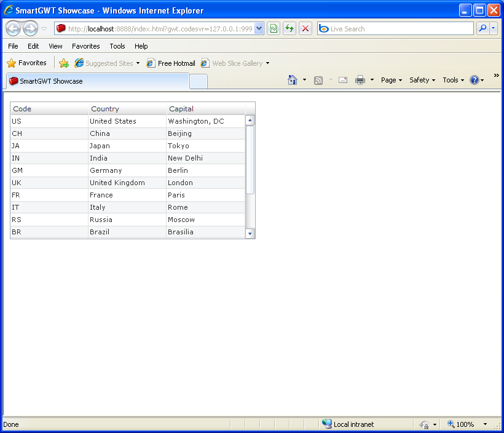Select the China country cell
This screenshot has height=433, width=504.
pos(127,133)
